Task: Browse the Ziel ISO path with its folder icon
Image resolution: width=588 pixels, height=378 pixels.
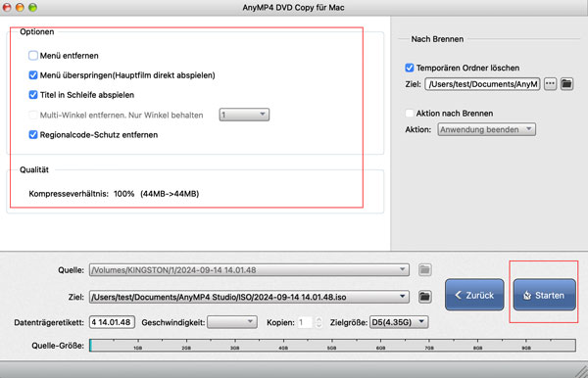Action: tap(424, 297)
